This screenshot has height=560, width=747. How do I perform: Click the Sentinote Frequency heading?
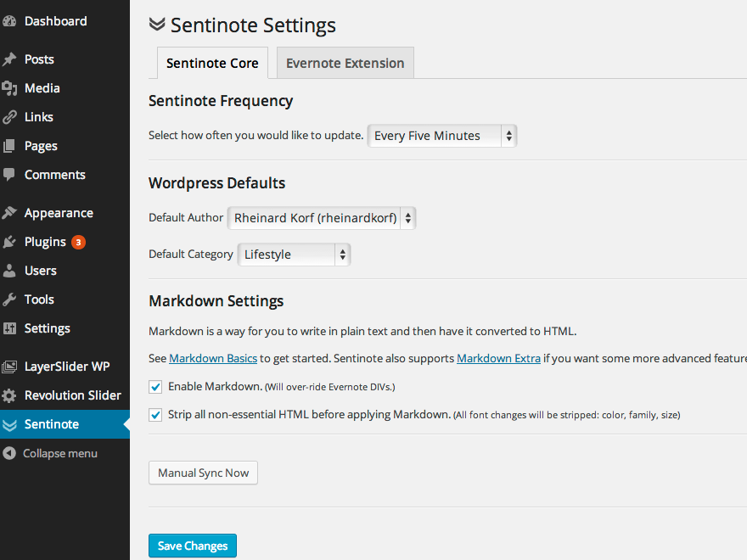click(221, 101)
